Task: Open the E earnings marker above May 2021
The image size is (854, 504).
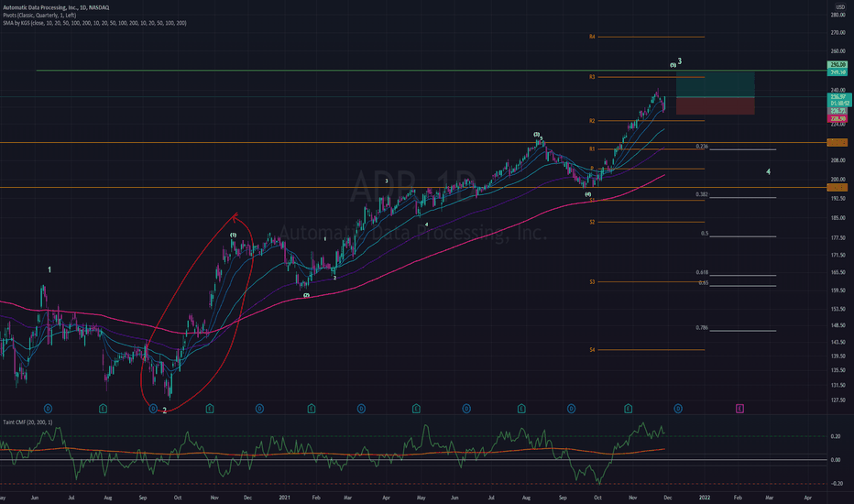Action: pyautogui.click(x=417, y=408)
